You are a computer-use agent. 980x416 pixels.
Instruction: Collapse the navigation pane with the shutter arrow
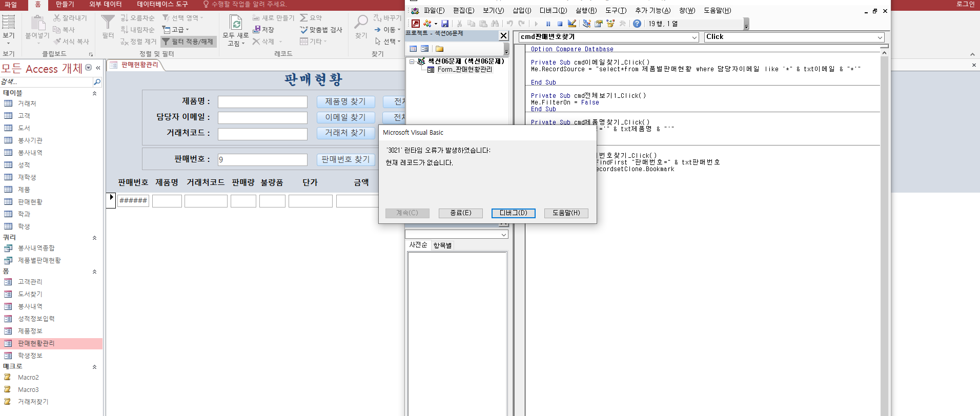[x=98, y=68]
